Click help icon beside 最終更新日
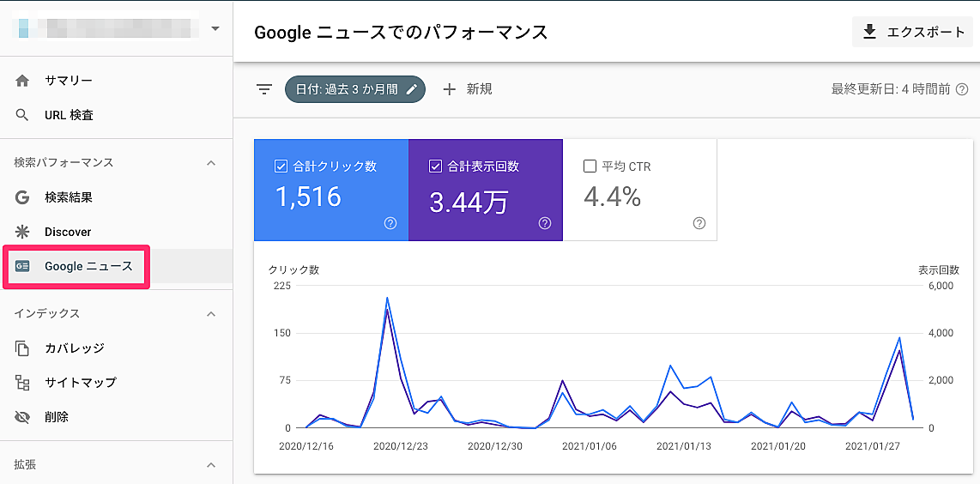The image size is (980, 484). coord(962,89)
